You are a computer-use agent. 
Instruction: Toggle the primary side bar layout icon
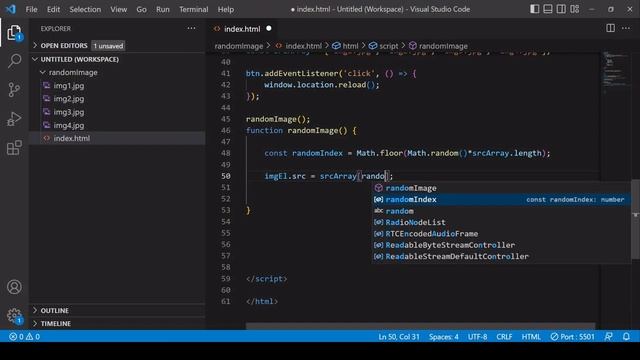click(x=534, y=9)
